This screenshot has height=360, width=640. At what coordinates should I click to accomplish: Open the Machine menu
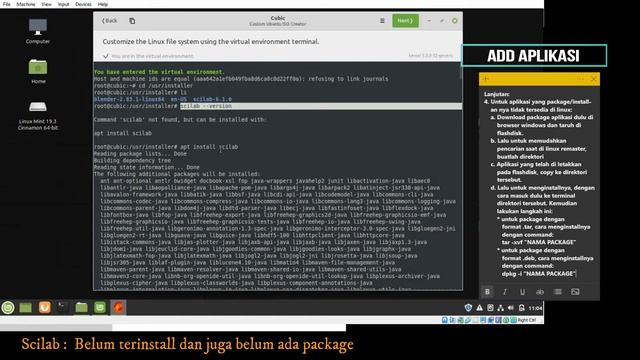[26, 4]
